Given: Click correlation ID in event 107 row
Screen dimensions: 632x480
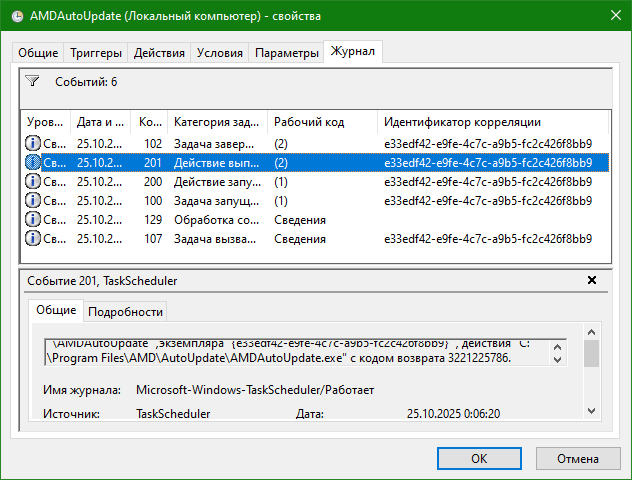Looking at the screenshot, I should (488, 238).
